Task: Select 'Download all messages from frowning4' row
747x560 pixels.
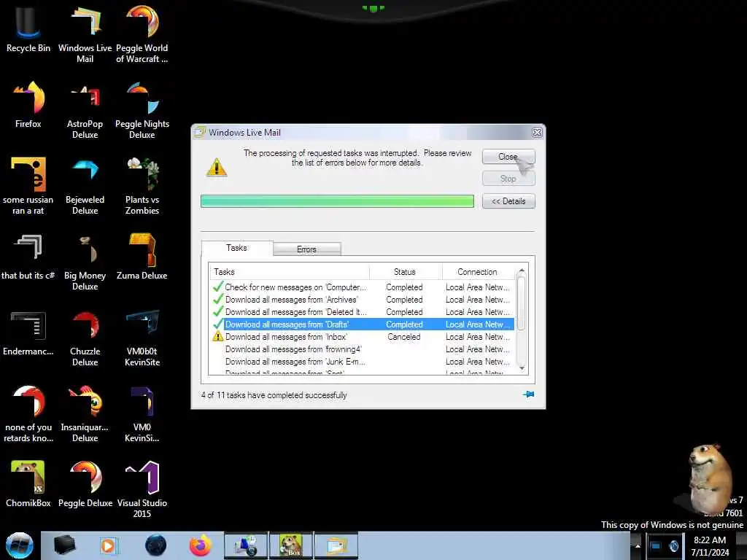Action: [x=363, y=349]
